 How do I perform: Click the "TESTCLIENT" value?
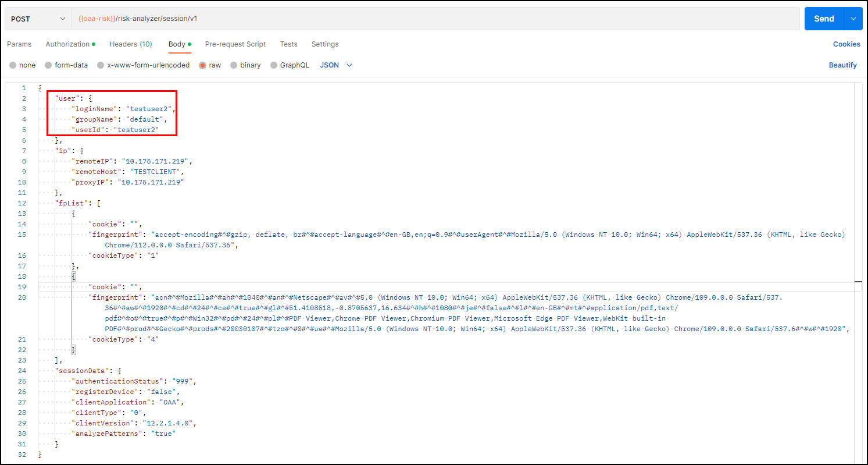pos(156,172)
